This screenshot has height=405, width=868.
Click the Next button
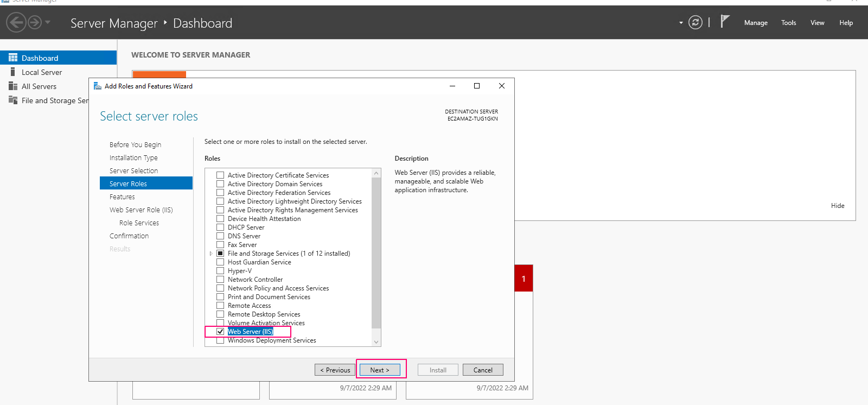[380, 370]
